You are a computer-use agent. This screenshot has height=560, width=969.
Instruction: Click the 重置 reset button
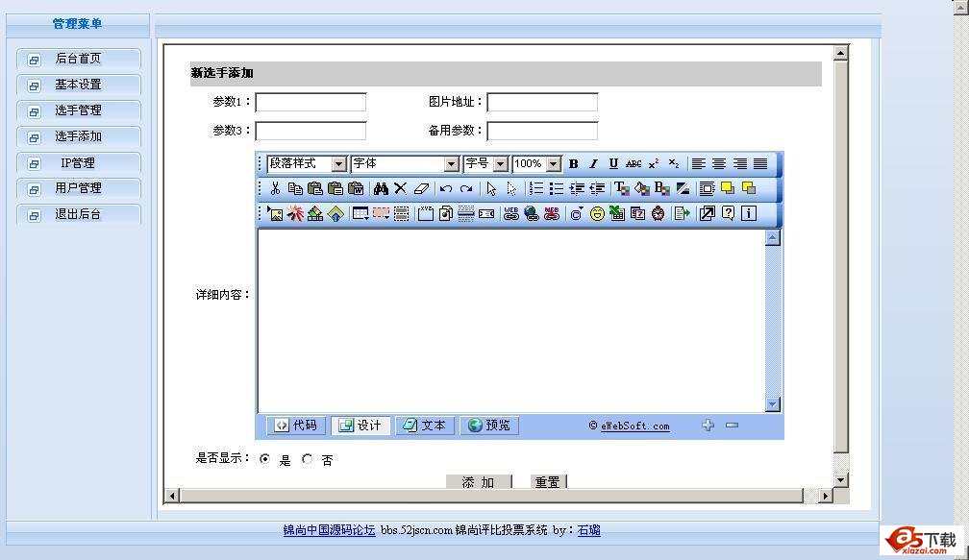548,481
